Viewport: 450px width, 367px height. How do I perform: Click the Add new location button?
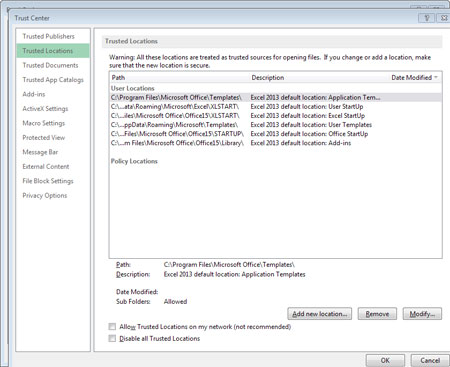pyautogui.click(x=319, y=314)
